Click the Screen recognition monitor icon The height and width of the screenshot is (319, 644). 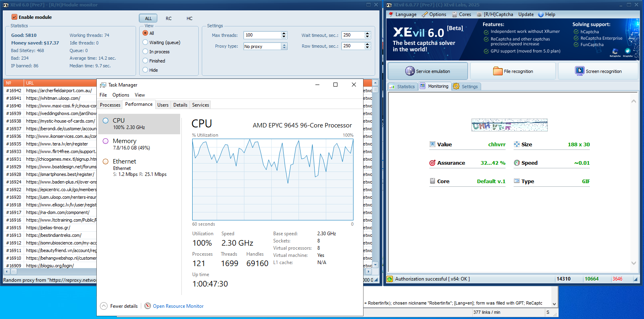pyautogui.click(x=579, y=71)
